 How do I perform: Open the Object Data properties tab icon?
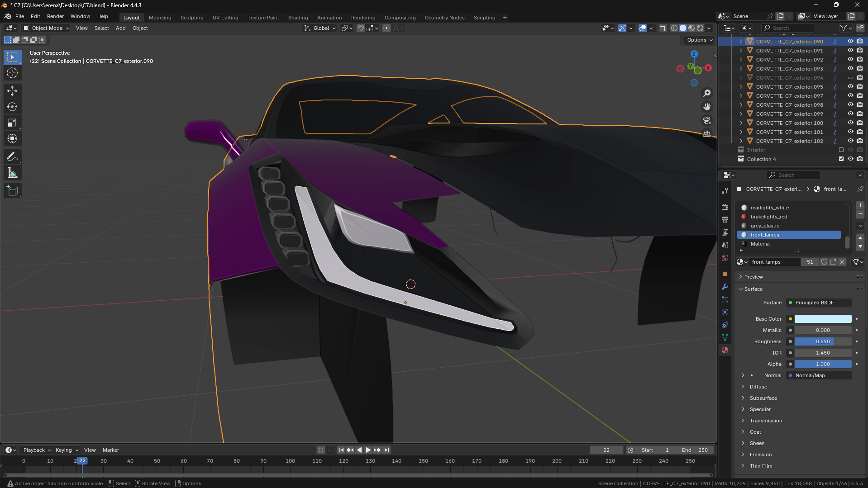tap(725, 337)
